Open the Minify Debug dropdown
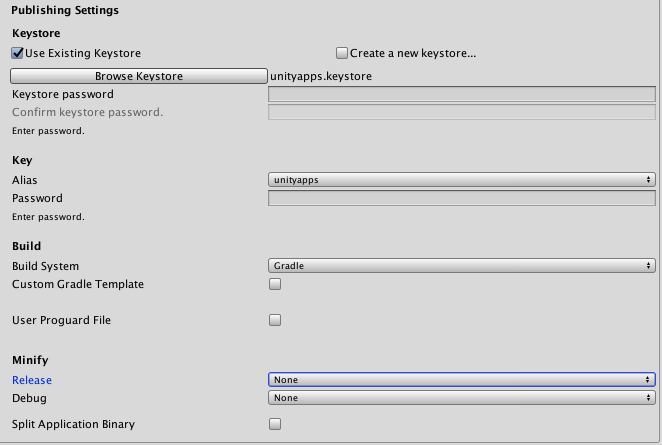Image resolution: width=662 pixels, height=445 pixels. (x=461, y=398)
